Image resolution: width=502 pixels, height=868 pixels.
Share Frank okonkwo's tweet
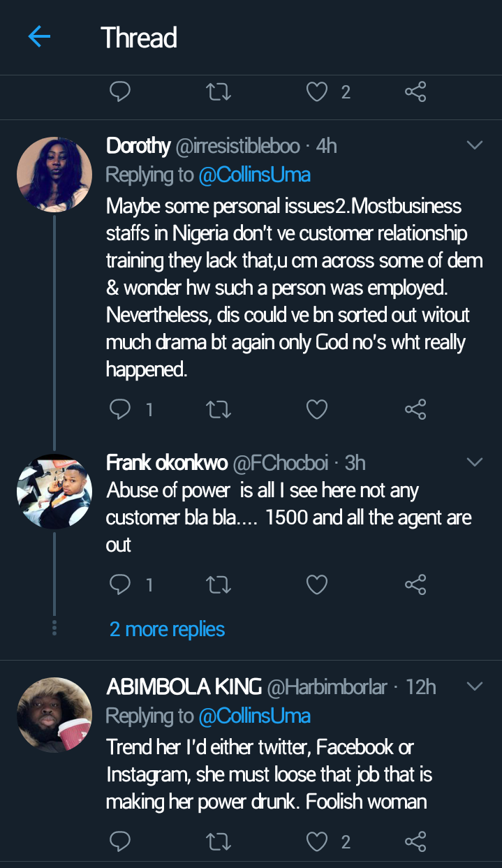click(415, 584)
